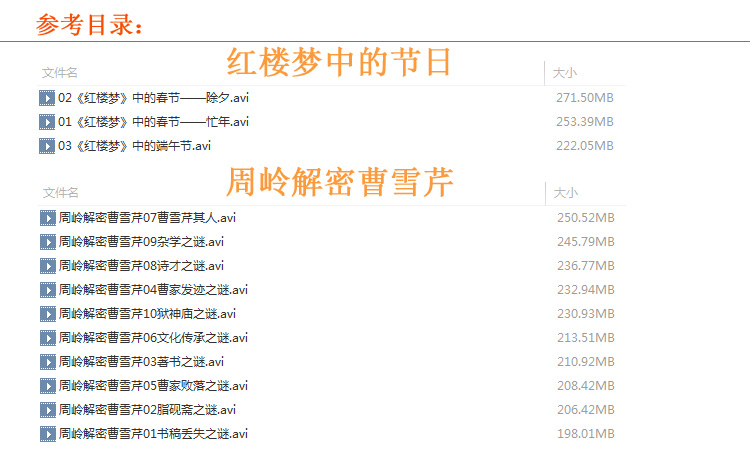Click the 参考目录 heading
This screenshot has height=461, width=750.
click(x=90, y=25)
